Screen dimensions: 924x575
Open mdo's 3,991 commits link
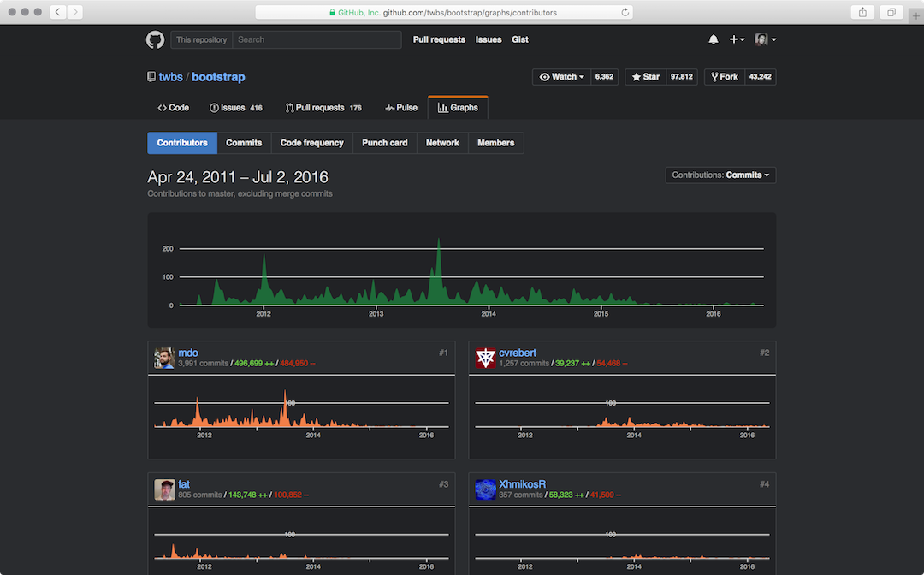click(204, 364)
